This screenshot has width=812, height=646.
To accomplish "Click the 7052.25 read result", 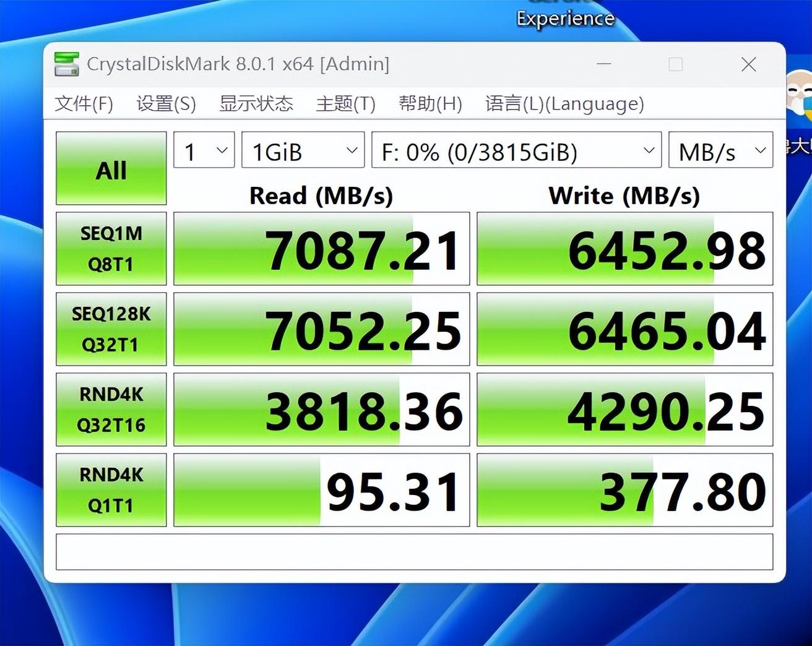I will click(322, 329).
